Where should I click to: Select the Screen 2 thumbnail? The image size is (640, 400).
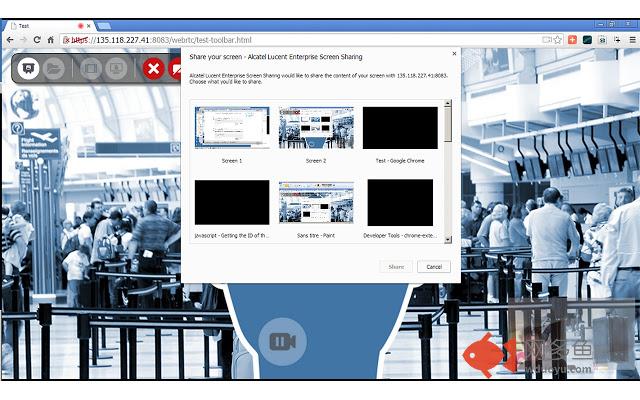316,128
